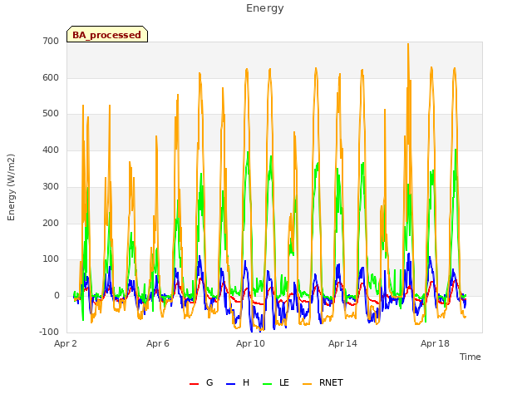532x399 pixels.
Task: Click the 400 y-axis tick label
Action: [51, 150]
